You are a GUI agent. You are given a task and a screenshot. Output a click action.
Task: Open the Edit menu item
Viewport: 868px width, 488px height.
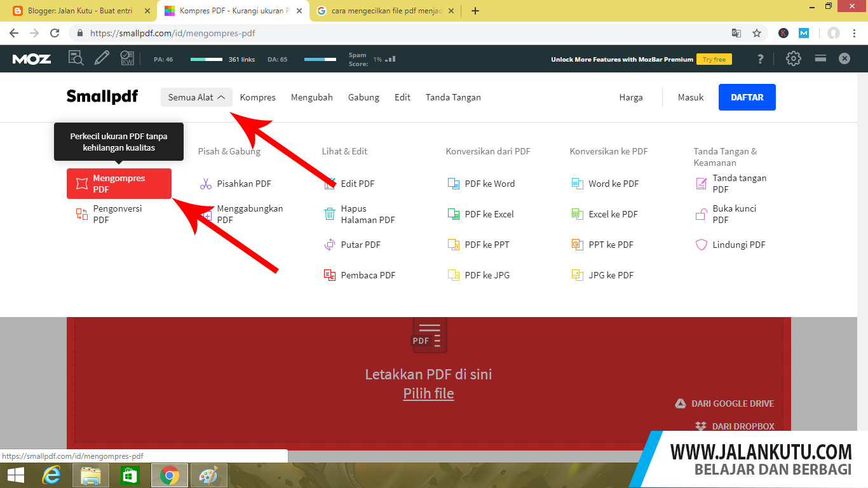point(402,97)
